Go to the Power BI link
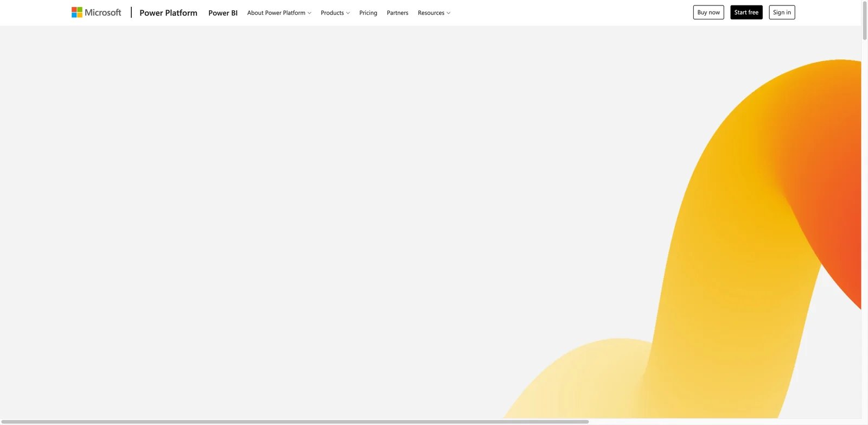The width and height of the screenshot is (868, 425). tap(223, 12)
